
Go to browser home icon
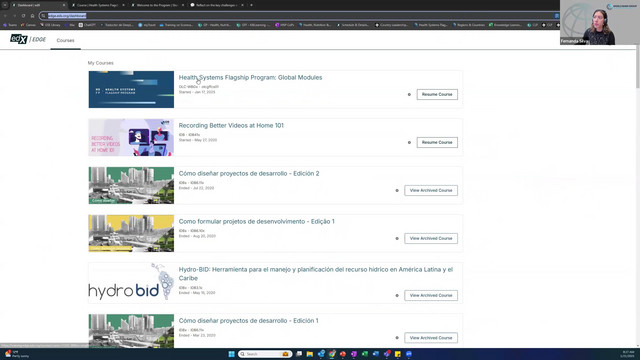[x=32, y=16]
